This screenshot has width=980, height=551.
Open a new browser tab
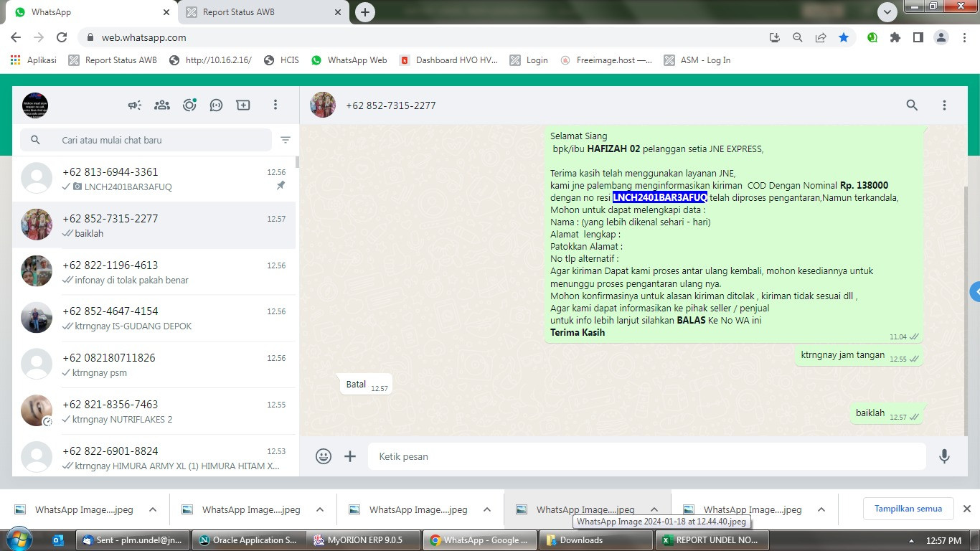click(365, 12)
